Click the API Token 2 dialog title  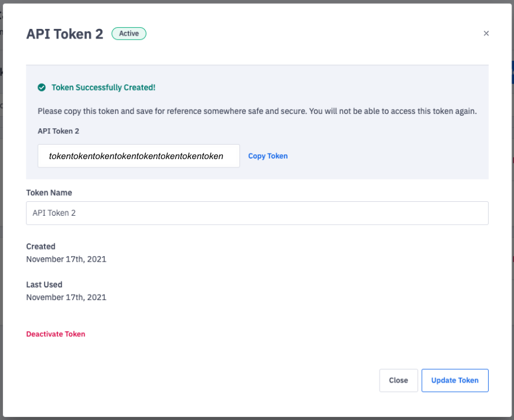[64, 34]
